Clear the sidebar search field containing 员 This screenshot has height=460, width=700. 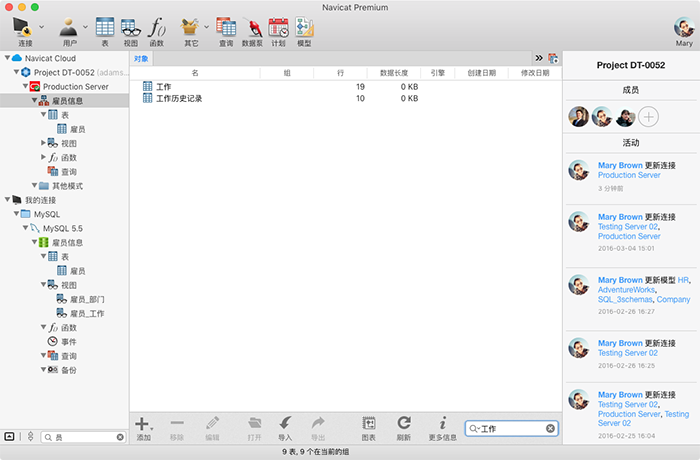tap(120, 437)
